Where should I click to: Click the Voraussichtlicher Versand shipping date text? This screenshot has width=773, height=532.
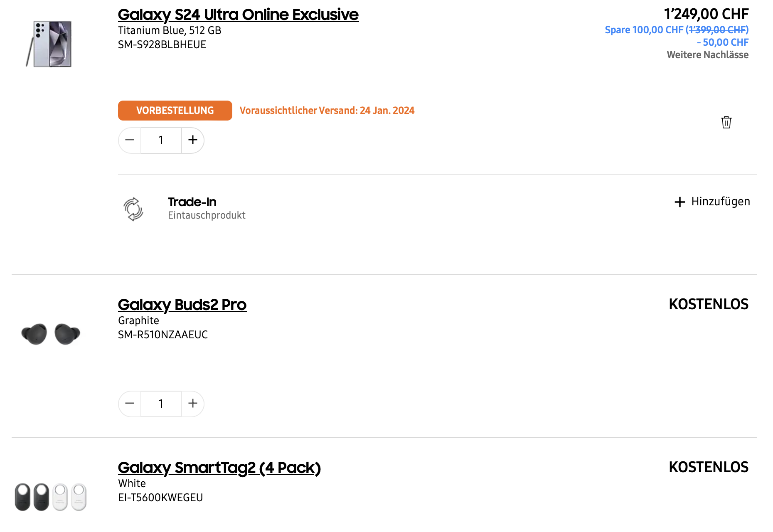click(x=327, y=111)
